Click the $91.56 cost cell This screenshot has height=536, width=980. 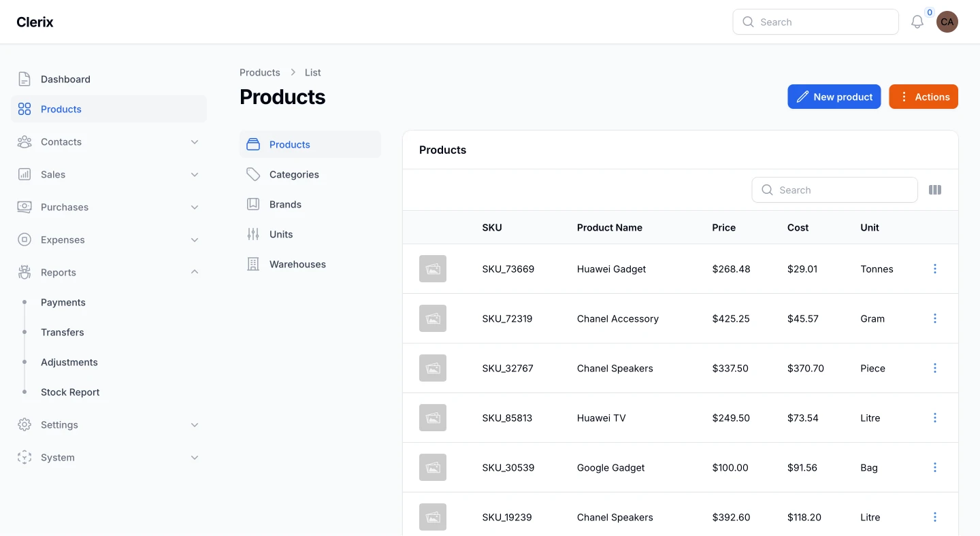[x=802, y=467]
